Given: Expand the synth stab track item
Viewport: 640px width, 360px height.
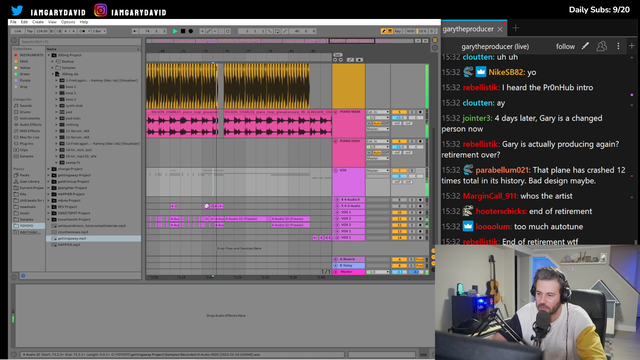Looking at the screenshot, I should pyautogui.click(x=57, y=106).
